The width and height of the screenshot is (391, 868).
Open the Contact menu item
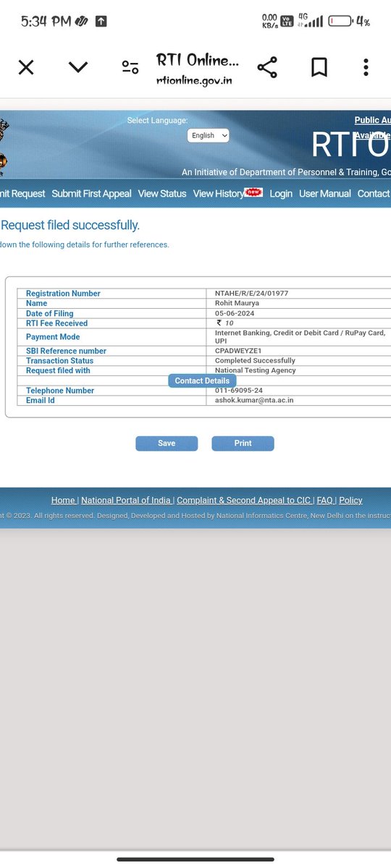tap(374, 194)
